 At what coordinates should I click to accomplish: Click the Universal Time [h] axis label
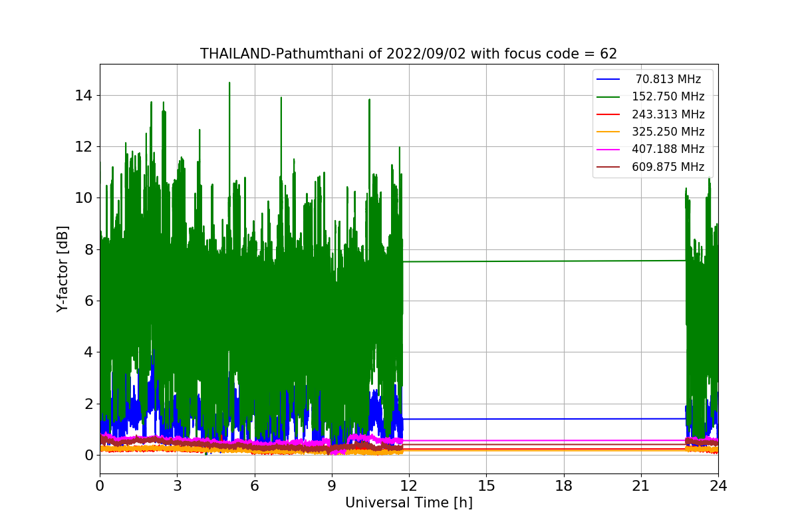point(408,503)
